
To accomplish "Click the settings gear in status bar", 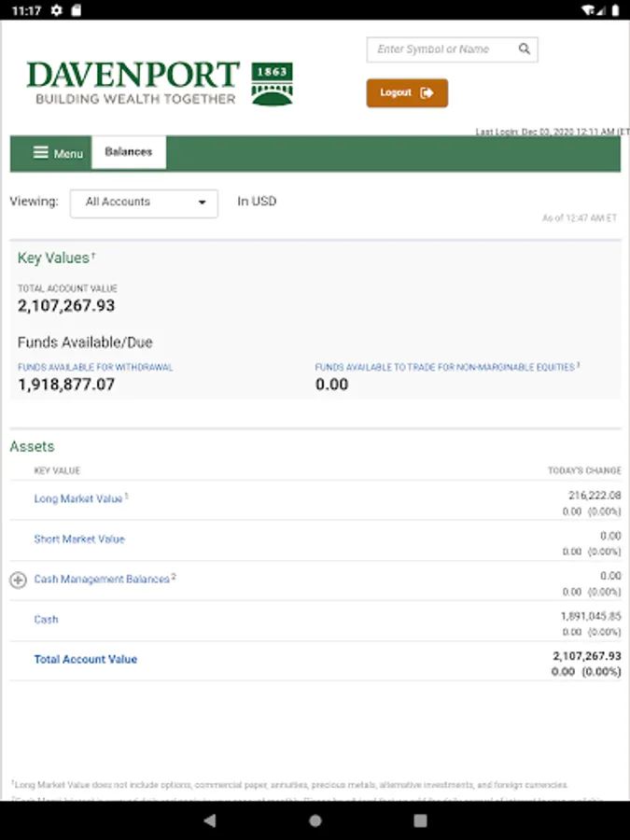I will 57,10.
